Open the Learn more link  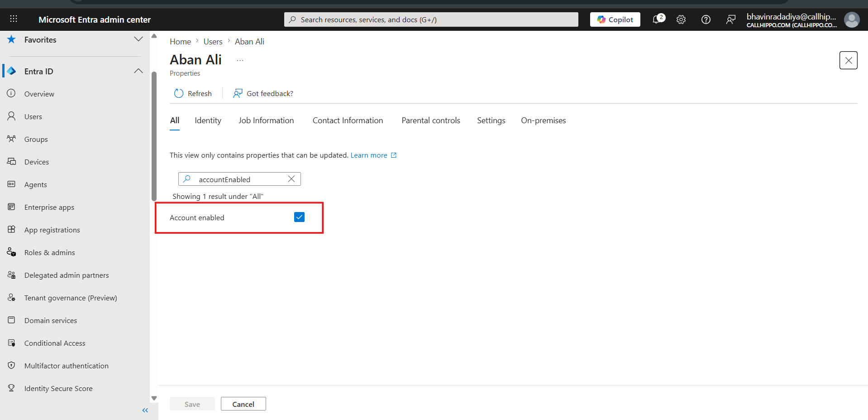[x=373, y=155]
